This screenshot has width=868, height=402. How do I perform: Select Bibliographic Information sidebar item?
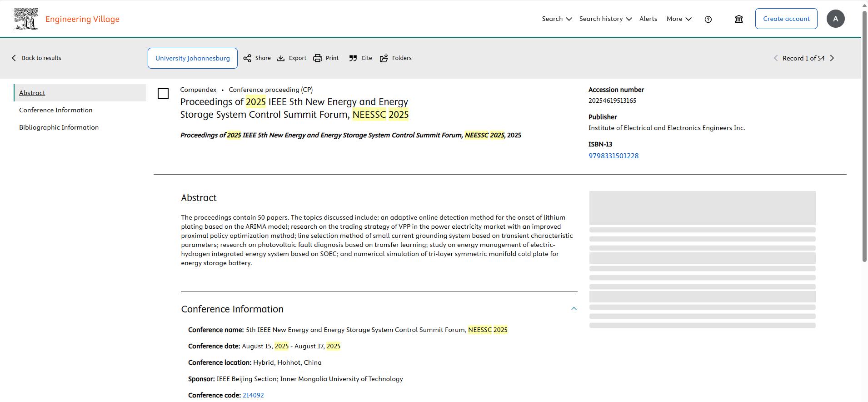59,127
